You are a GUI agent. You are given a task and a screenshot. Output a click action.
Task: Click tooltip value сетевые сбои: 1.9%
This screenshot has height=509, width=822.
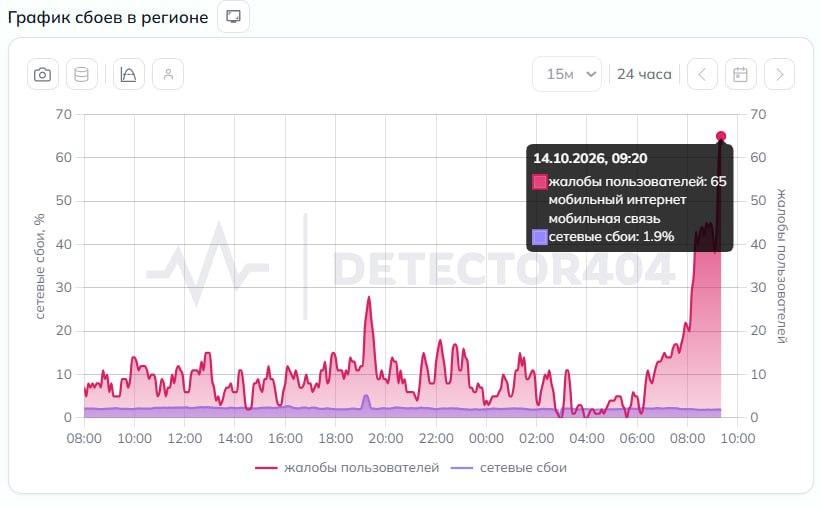pos(611,237)
